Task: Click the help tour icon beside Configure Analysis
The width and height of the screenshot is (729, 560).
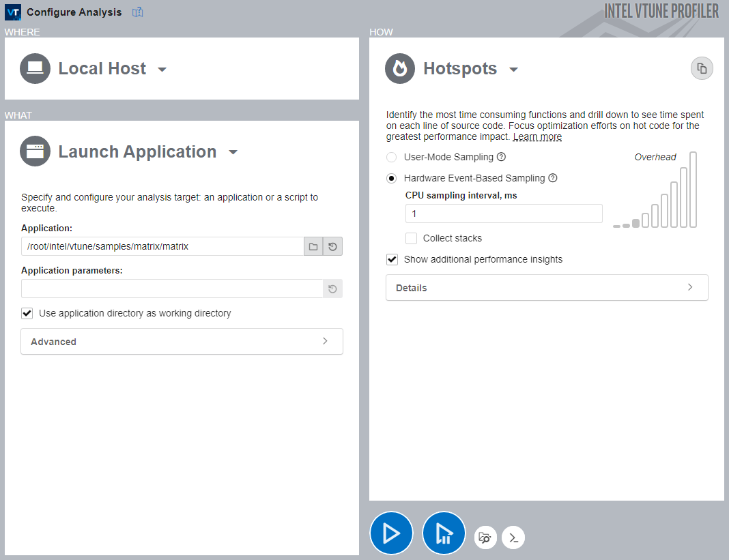Action: pyautogui.click(x=138, y=12)
